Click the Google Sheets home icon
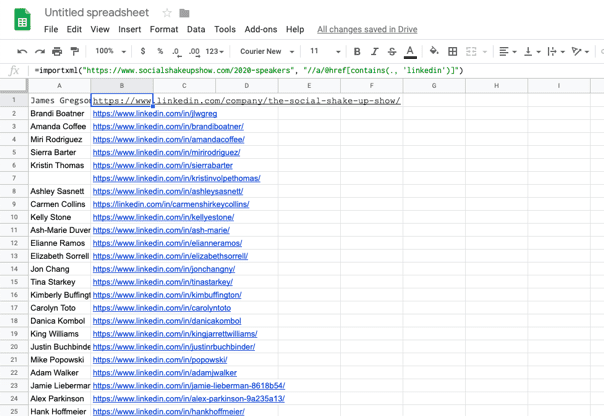Viewport: 604px width, 416px height. [x=22, y=19]
